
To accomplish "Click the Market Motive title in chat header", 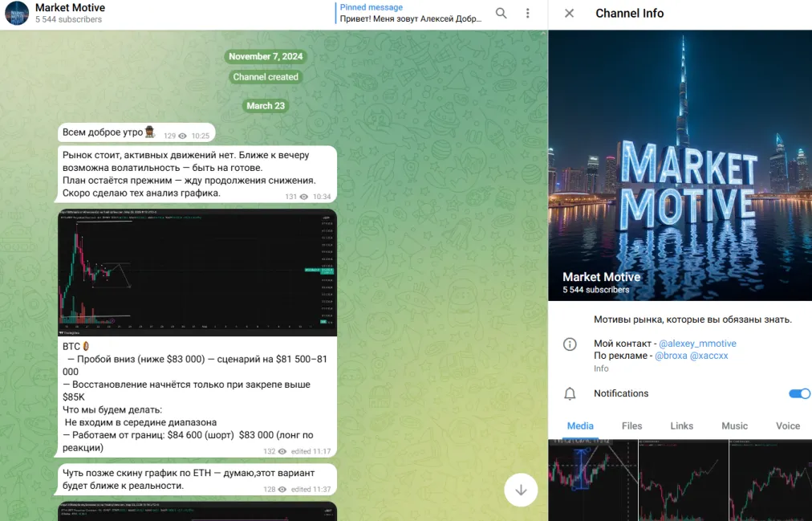I will point(70,8).
